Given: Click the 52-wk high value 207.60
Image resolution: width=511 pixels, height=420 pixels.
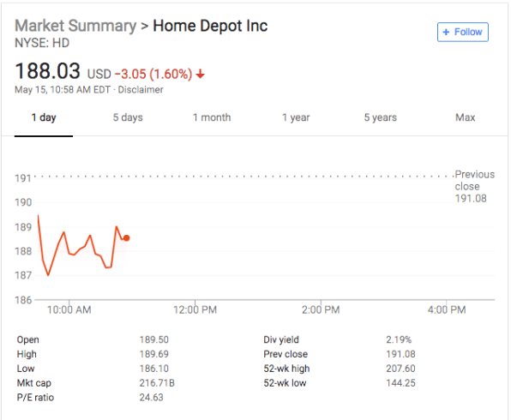Looking at the screenshot, I should (x=400, y=369).
